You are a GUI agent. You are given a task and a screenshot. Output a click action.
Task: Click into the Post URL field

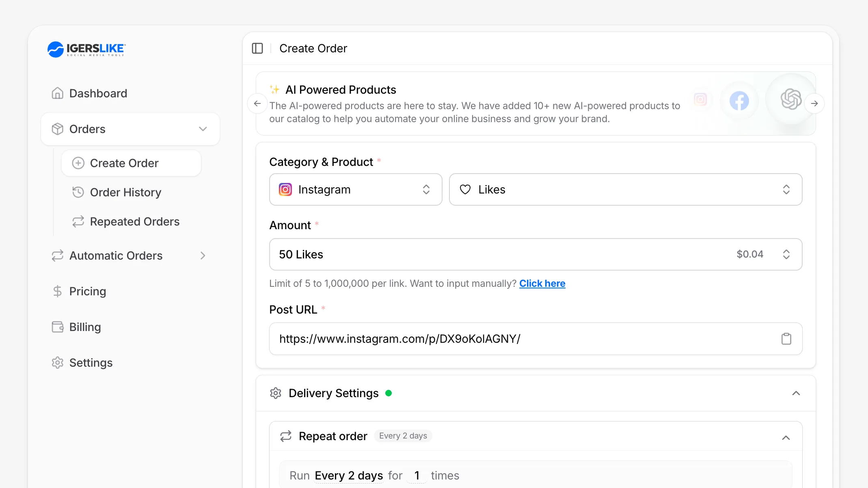536,339
